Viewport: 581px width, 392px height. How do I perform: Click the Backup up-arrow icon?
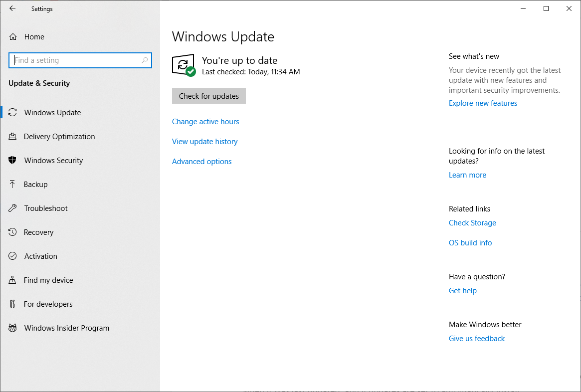pyautogui.click(x=12, y=184)
